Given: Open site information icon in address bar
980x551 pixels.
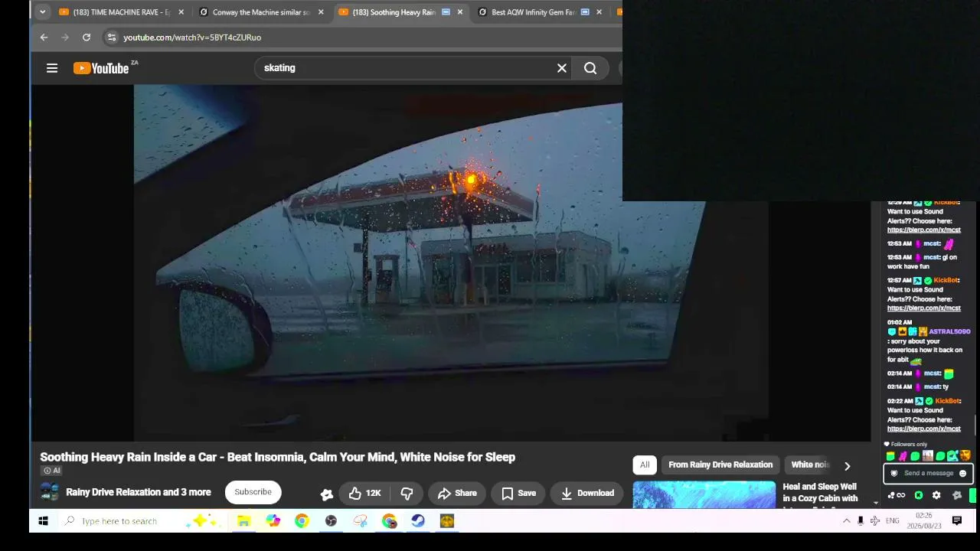Looking at the screenshot, I should point(112,37).
